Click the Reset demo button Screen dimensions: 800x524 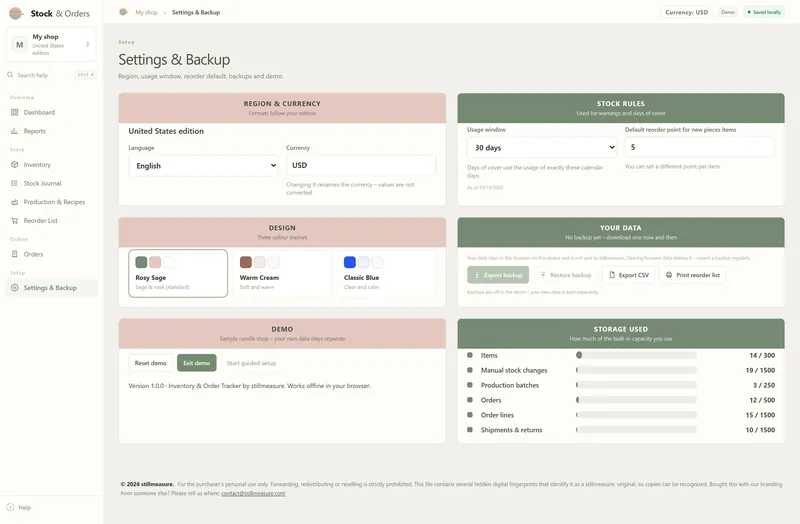click(x=151, y=363)
